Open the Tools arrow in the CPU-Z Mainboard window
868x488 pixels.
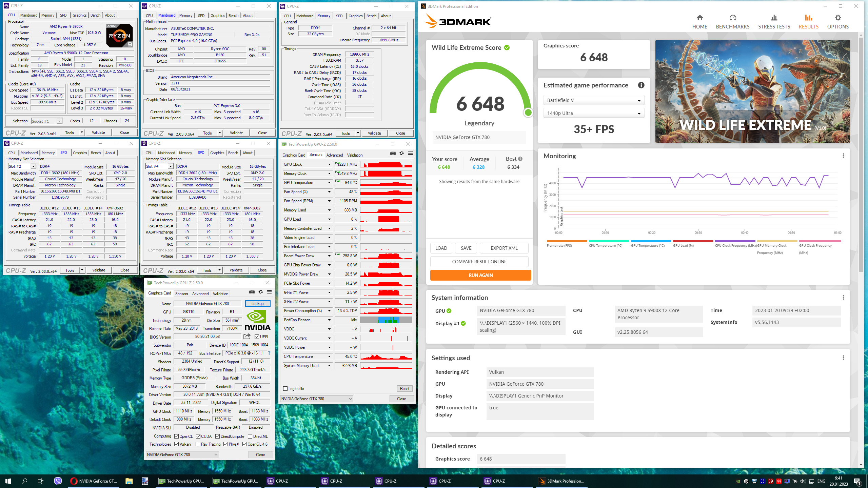pyautogui.click(x=220, y=133)
